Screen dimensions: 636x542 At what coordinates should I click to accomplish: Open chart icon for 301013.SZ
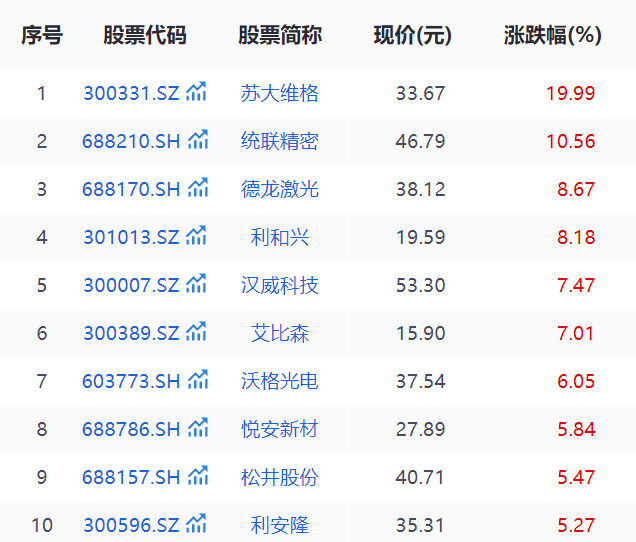pyautogui.click(x=197, y=237)
